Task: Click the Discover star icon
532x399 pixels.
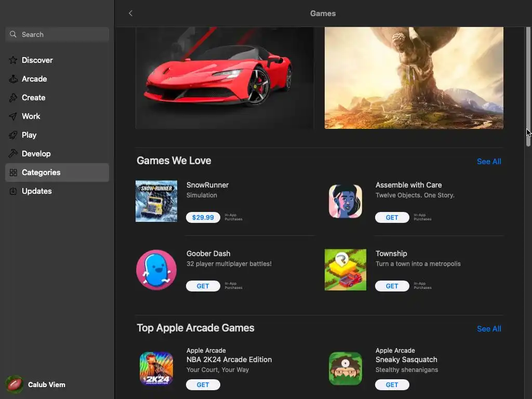Action: [x=13, y=60]
